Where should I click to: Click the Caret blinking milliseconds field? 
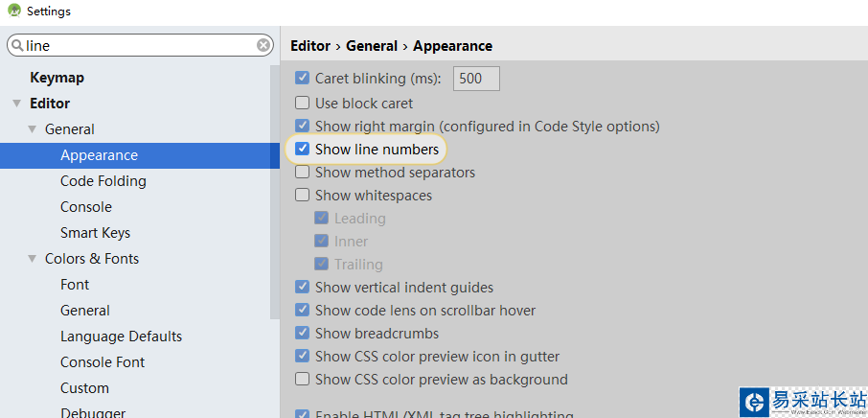pos(475,79)
